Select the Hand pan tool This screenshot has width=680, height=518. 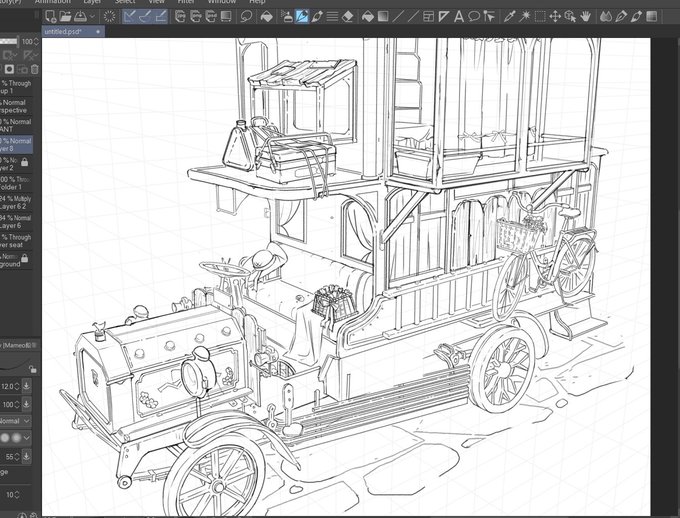point(586,16)
